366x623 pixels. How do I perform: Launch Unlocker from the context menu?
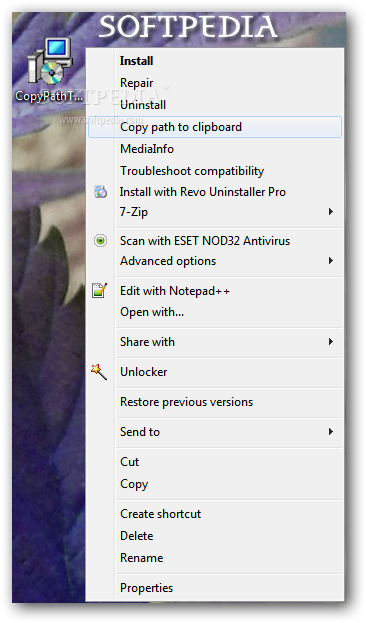point(215,372)
